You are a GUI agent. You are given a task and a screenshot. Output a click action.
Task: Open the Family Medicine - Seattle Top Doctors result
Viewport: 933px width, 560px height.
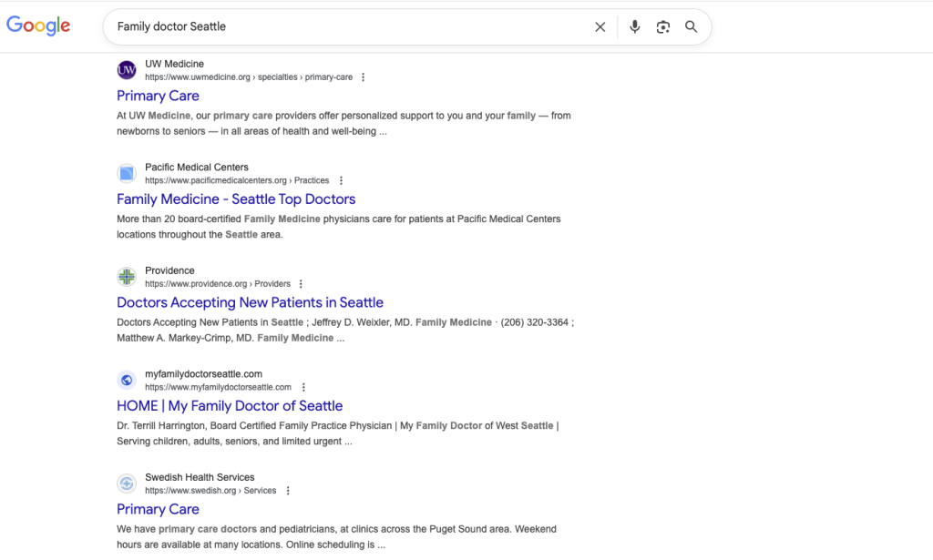[x=235, y=199]
